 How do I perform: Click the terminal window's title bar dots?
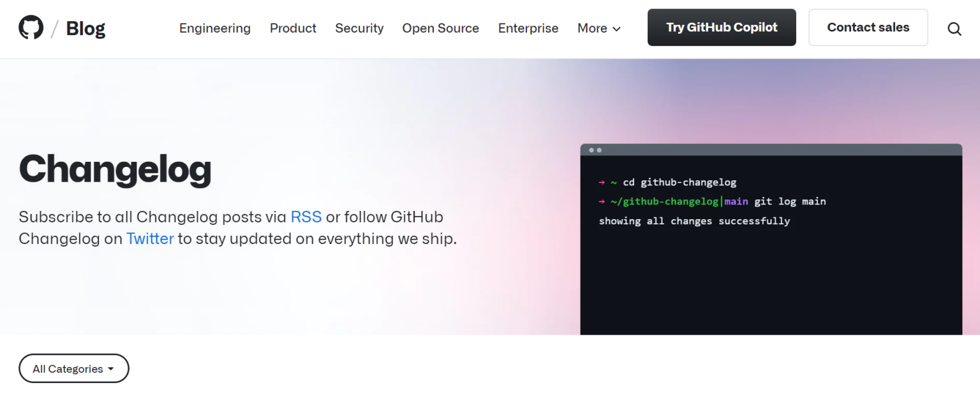pos(595,150)
